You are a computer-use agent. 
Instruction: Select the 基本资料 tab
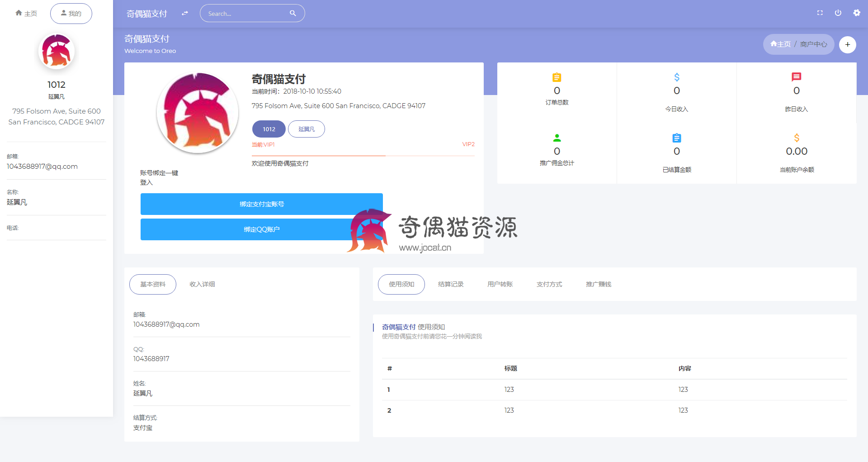[153, 284]
